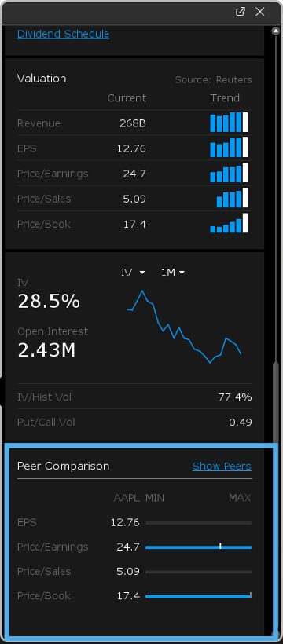283x644 pixels.
Task: Click the scrollbar up arrow
Action: 276,31
